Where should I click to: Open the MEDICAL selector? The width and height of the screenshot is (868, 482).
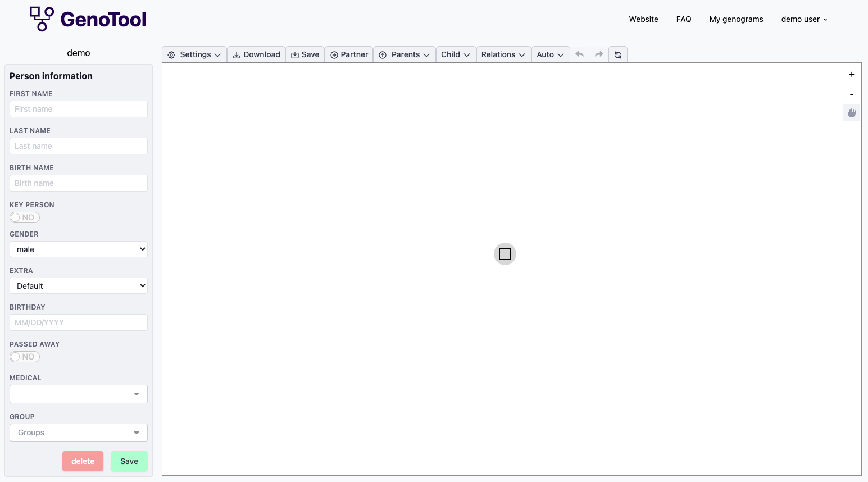click(78, 394)
